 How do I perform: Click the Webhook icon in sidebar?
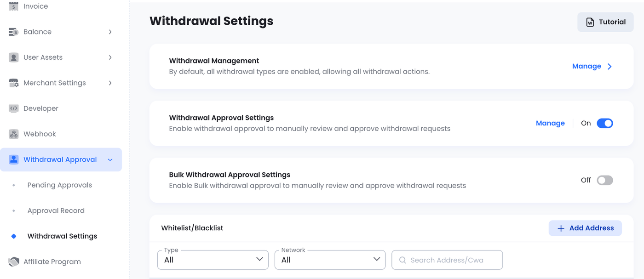tap(14, 134)
